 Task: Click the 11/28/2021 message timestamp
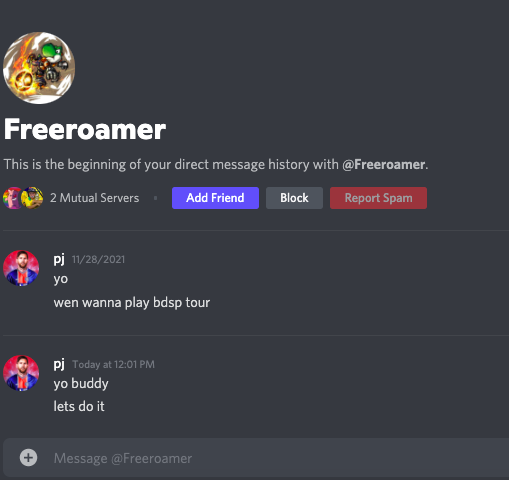[x=98, y=260]
